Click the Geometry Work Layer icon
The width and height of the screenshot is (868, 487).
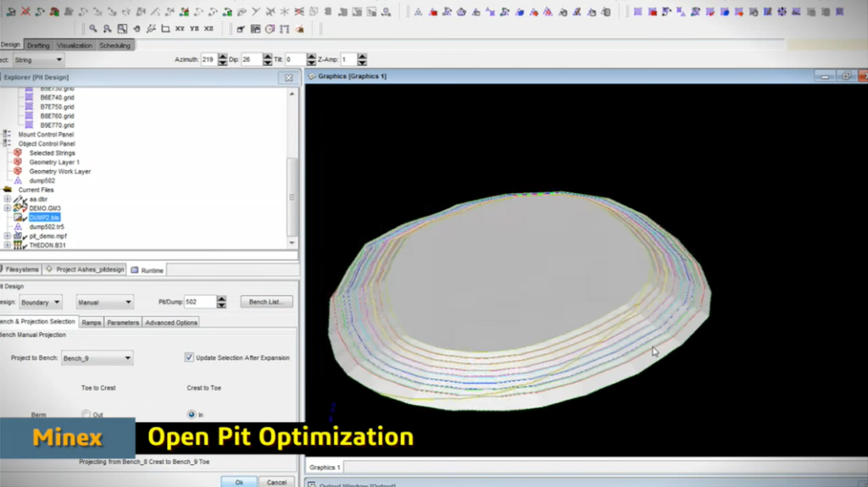[x=18, y=171]
